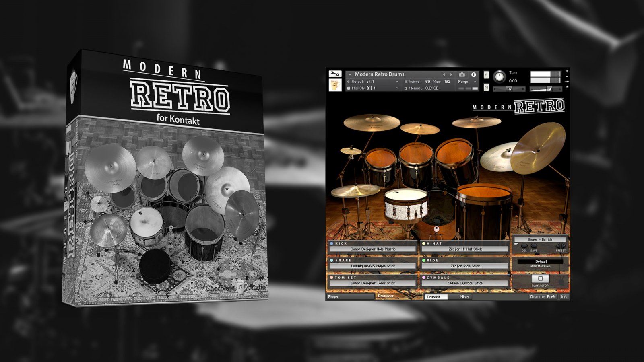Click the hi-hat cymbals in kit image
Viewport: 644px width, 362px height.
tap(355, 191)
